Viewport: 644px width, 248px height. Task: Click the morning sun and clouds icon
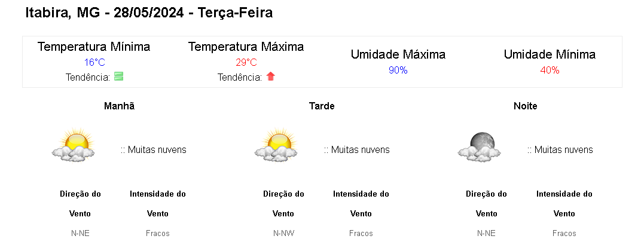coord(73,145)
